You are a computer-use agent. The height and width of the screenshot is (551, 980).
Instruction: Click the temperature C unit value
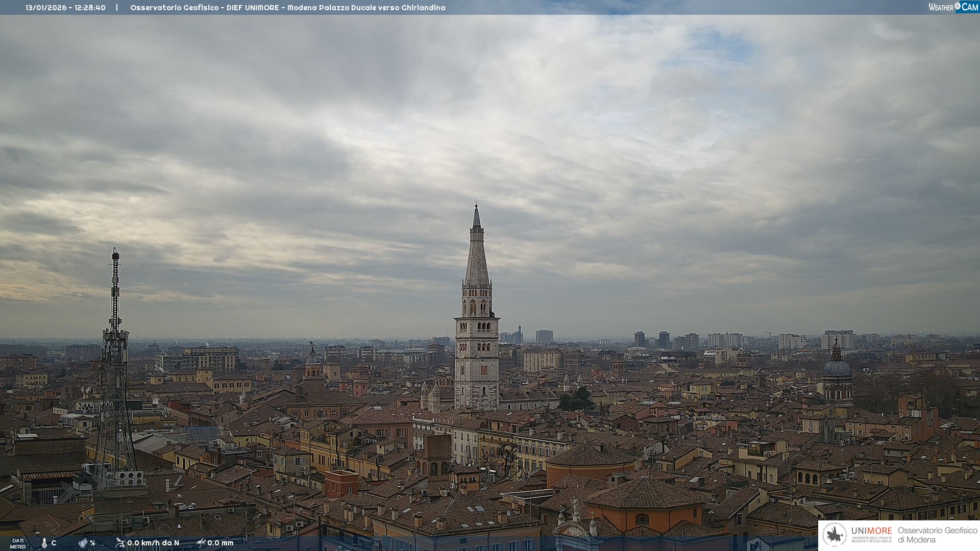click(x=54, y=543)
